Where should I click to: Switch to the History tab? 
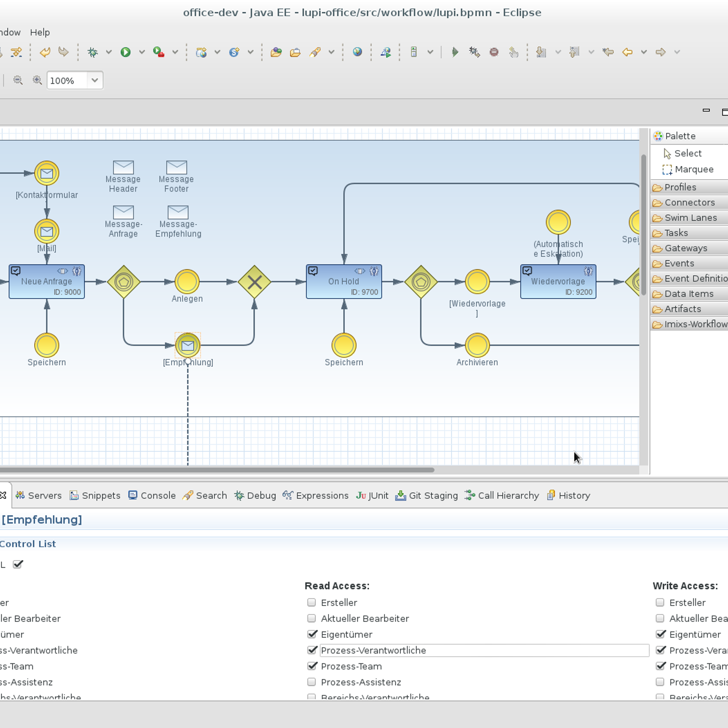click(x=569, y=495)
